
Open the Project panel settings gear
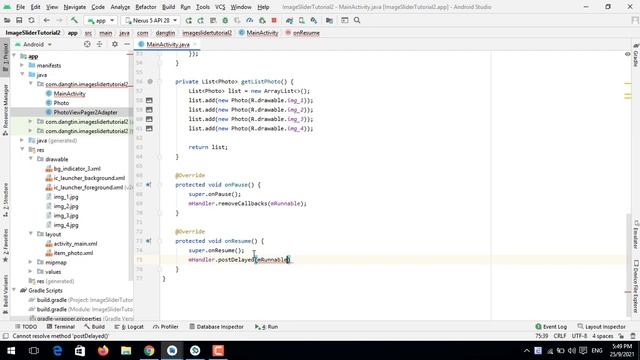(x=115, y=44)
